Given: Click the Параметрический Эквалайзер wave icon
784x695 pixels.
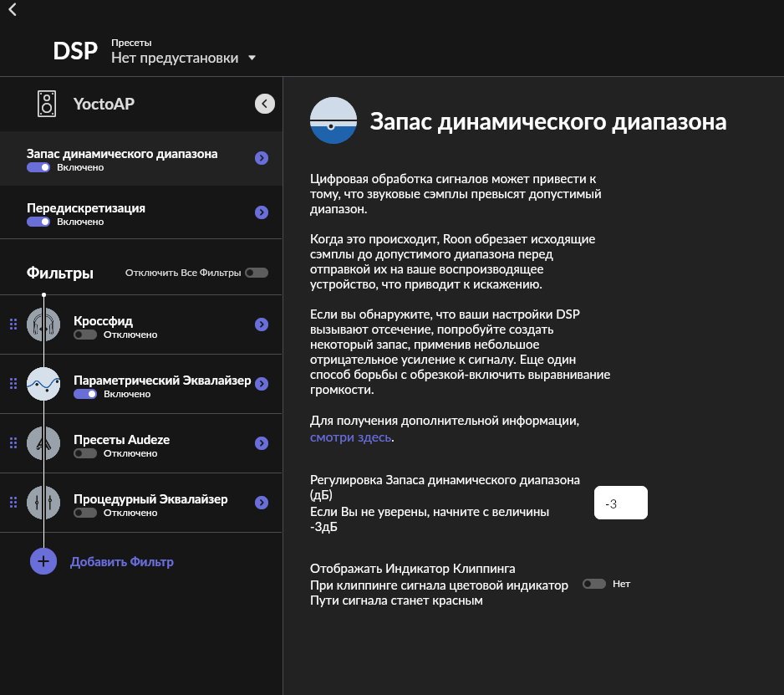Looking at the screenshot, I should [43, 384].
